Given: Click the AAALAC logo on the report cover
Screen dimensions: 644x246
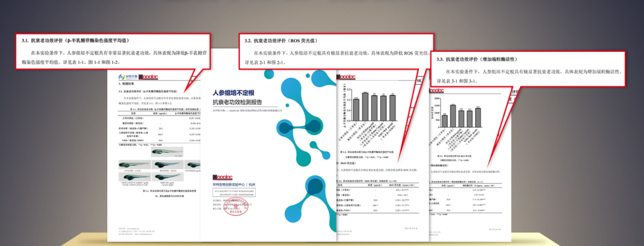Looking at the screenshot, I should 222,177.
